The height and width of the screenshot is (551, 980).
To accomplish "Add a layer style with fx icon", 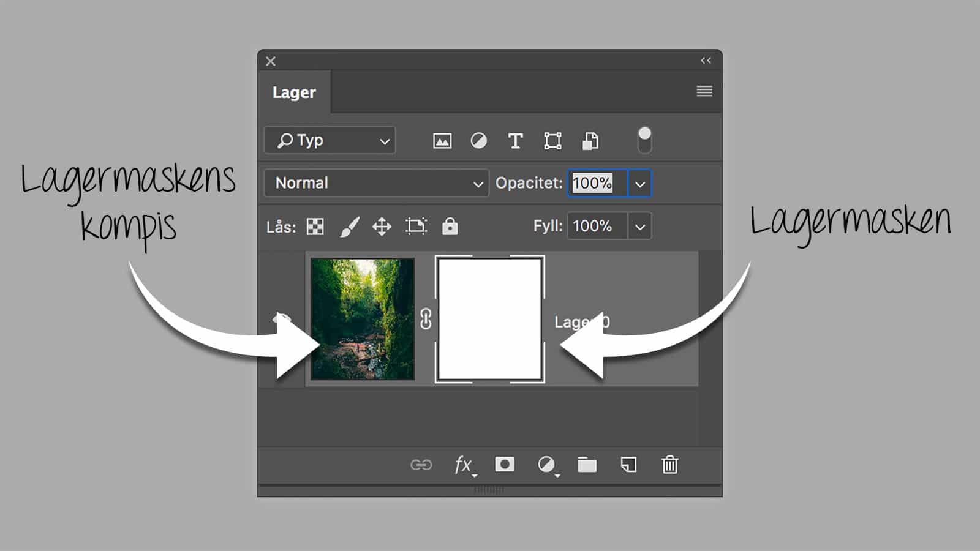I will click(x=464, y=465).
